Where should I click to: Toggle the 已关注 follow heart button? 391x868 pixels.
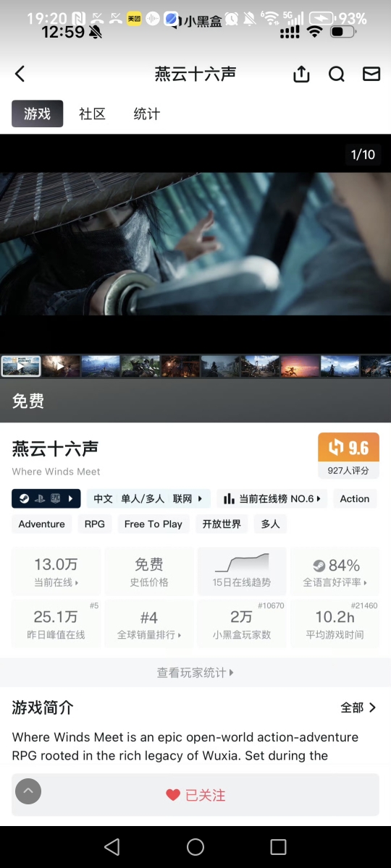click(x=195, y=795)
